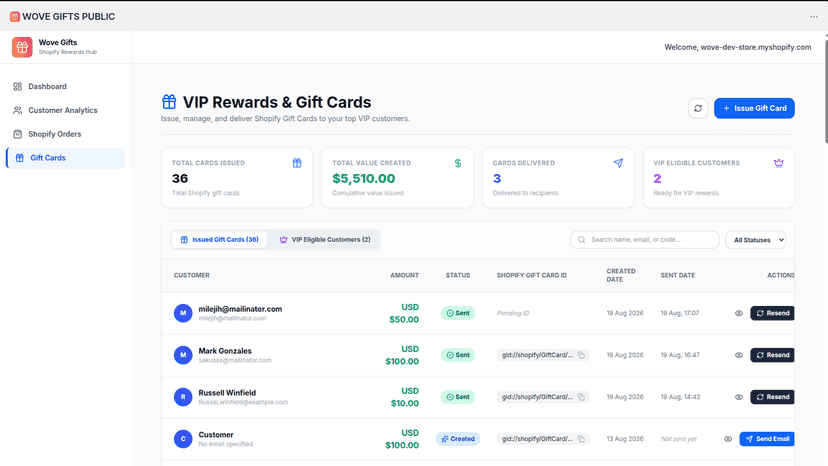
Task: Click the gift icon in Total Cards Issued card
Action: point(297,163)
